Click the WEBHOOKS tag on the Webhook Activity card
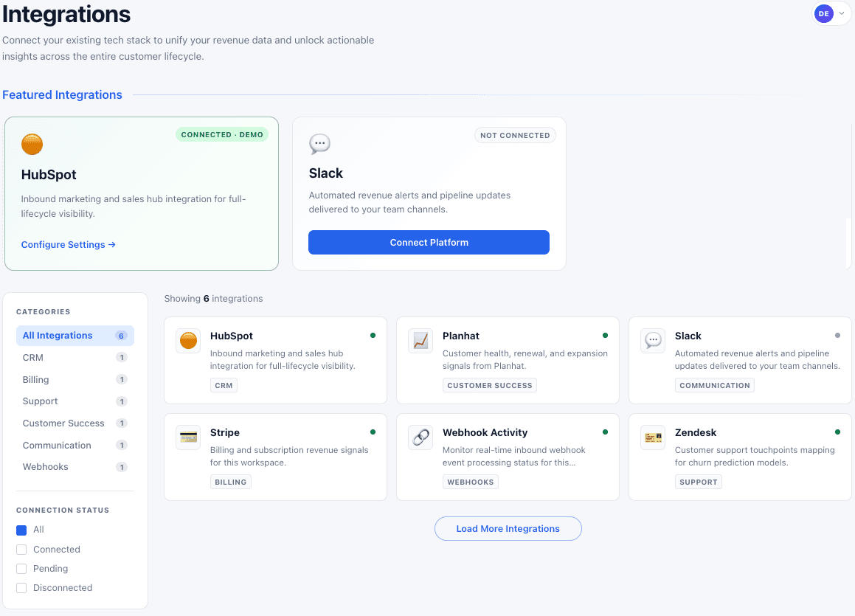 point(471,482)
